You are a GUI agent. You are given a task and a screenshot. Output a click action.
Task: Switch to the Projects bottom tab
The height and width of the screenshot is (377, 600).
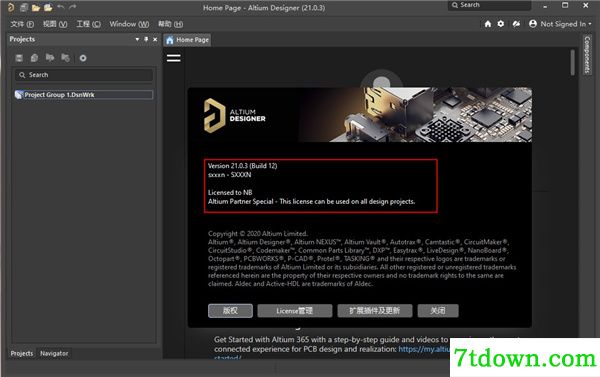[21, 353]
